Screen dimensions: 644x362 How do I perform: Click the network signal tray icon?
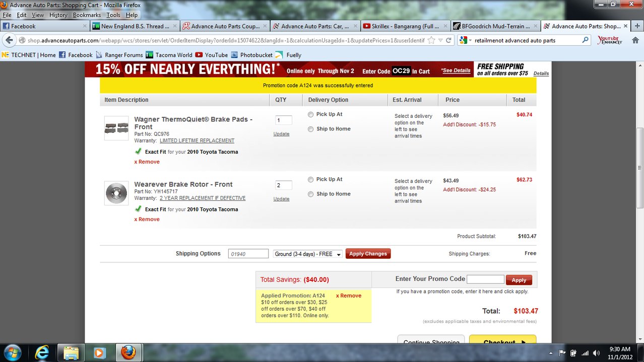(x=585, y=353)
